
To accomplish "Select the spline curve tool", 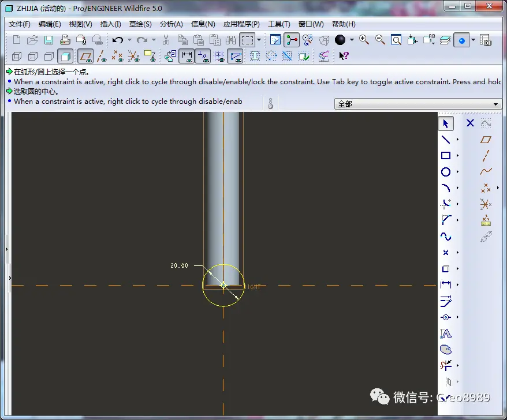I will pos(446,237).
